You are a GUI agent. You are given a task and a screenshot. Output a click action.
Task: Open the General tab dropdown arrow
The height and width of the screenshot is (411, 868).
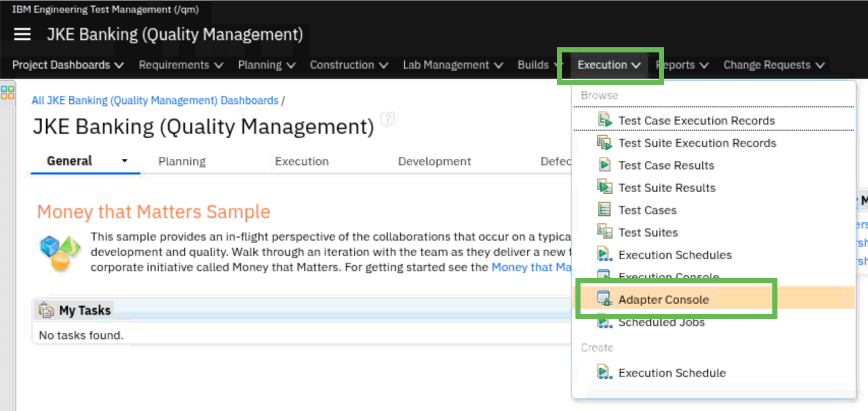point(124,161)
